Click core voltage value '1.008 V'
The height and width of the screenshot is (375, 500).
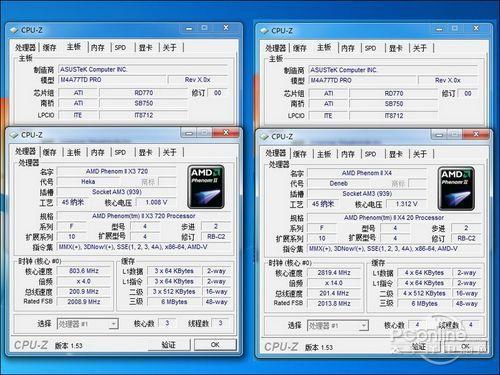pos(156,202)
